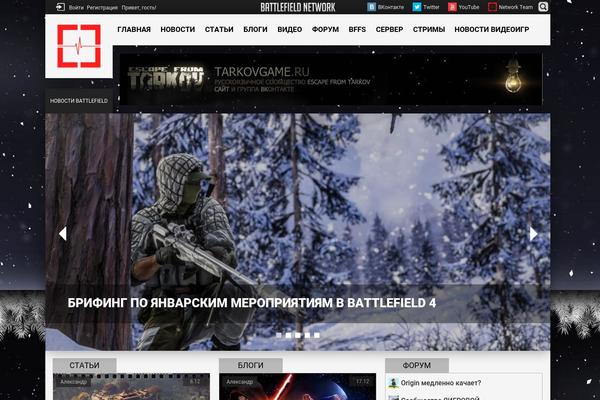
Task: Click the YouTube text label
Action: point(469,7)
